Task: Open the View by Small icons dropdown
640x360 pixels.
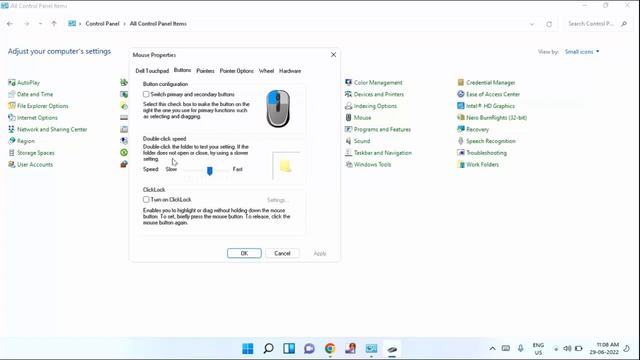Action: [582, 52]
